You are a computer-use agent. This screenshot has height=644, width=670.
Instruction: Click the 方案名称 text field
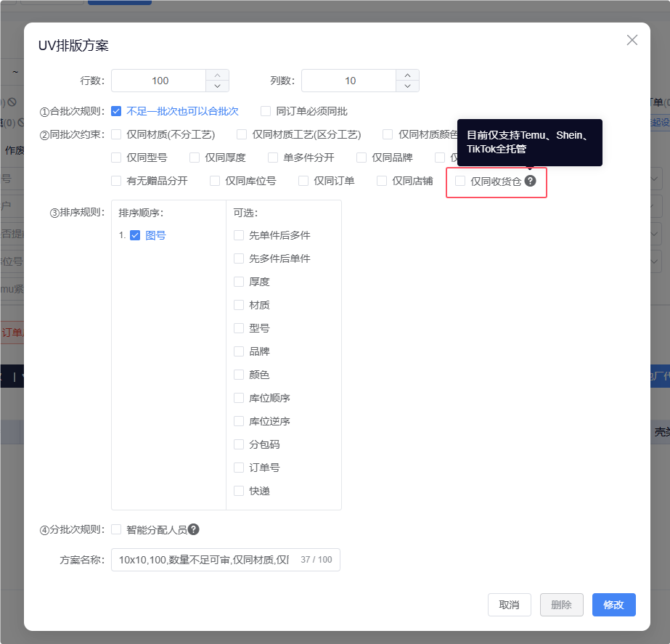(x=226, y=560)
